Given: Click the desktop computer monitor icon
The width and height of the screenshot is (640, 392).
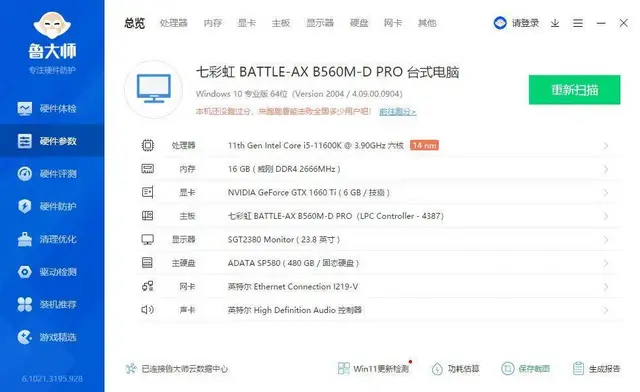Looking at the screenshot, I should [153, 89].
